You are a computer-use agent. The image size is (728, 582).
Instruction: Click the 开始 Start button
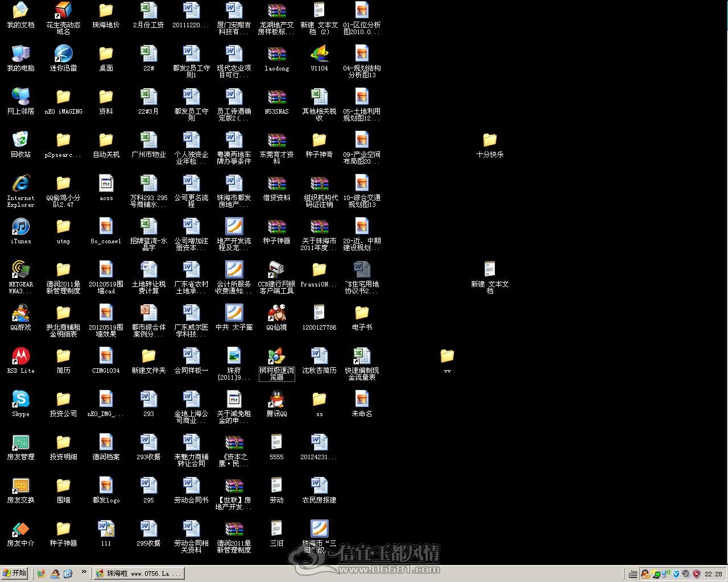(x=15, y=573)
